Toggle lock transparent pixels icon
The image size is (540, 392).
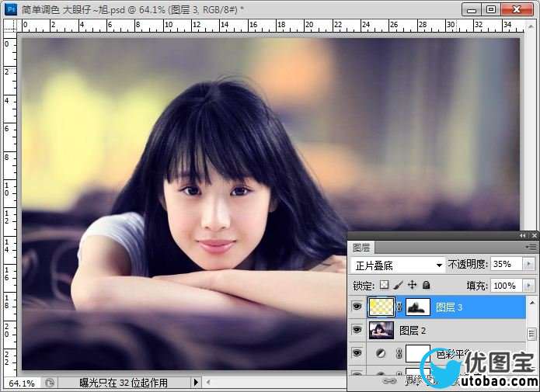[x=384, y=285]
